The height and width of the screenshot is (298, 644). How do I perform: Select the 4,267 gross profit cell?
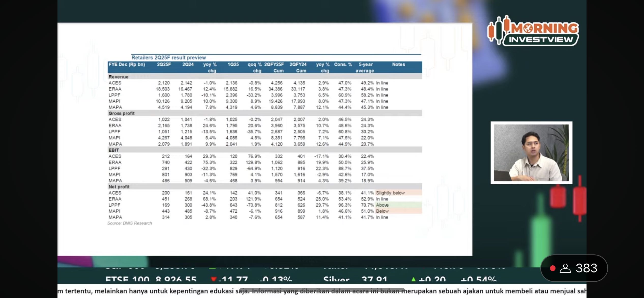[x=164, y=138]
